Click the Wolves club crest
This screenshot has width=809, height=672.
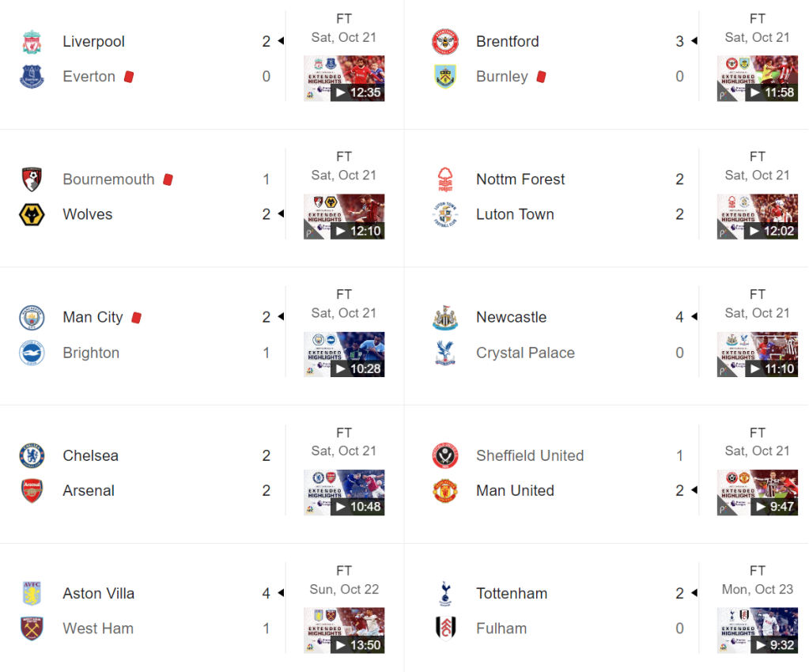pyautogui.click(x=32, y=214)
